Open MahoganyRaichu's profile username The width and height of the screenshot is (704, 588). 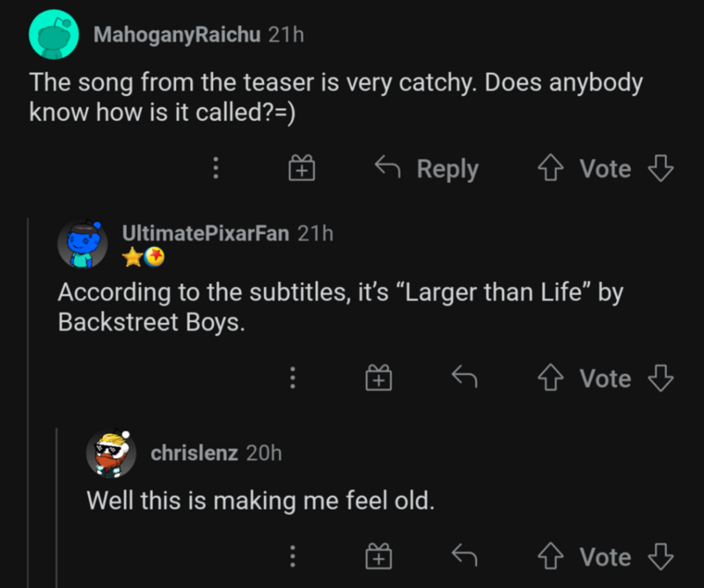[x=177, y=34]
